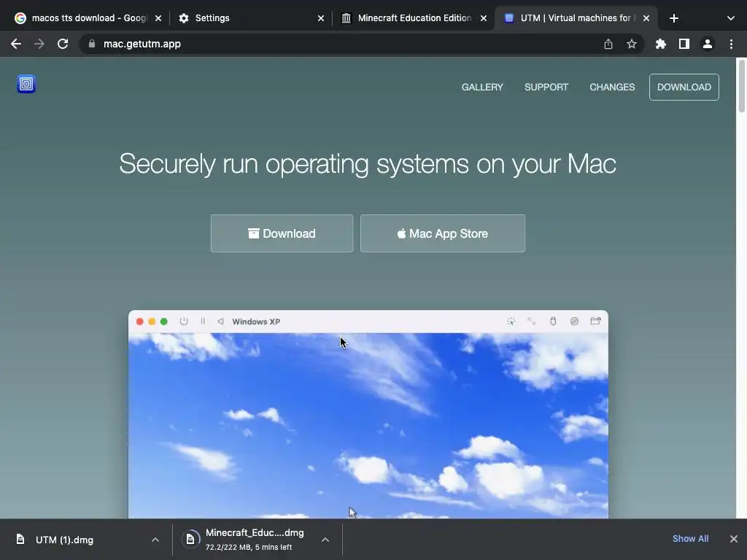Click the capture cursor icon in the Windows XP toolbar
Screen dimensions: 747x560
511,322
